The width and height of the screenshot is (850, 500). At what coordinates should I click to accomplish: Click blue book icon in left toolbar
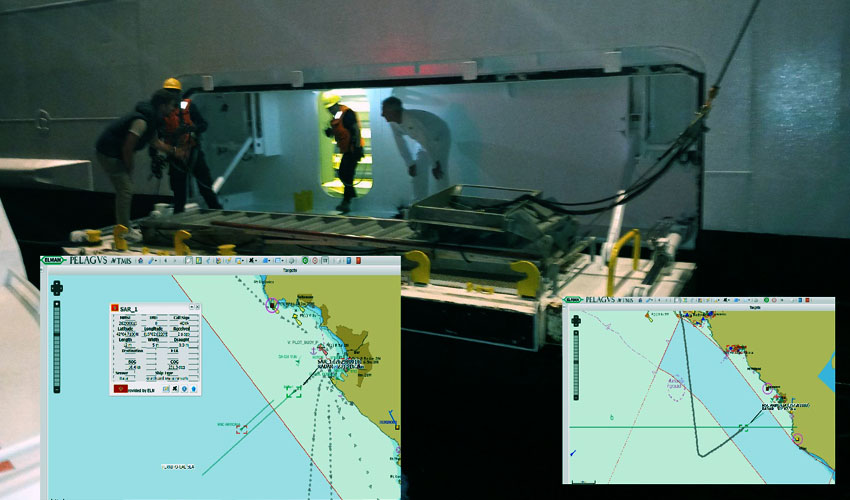tap(349, 260)
